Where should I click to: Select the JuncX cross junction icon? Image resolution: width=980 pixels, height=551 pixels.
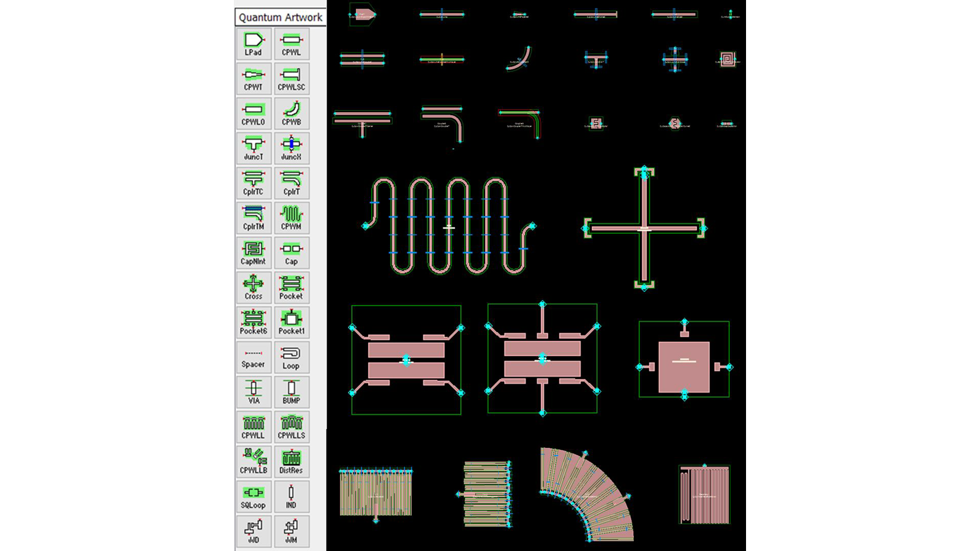pos(291,147)
